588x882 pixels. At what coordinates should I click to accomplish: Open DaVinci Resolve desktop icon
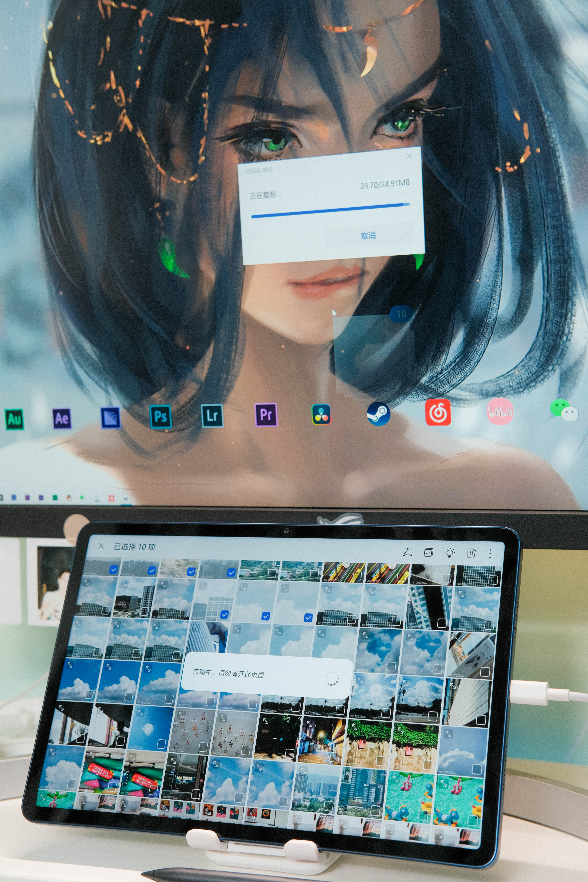click(x=321, y=414)
